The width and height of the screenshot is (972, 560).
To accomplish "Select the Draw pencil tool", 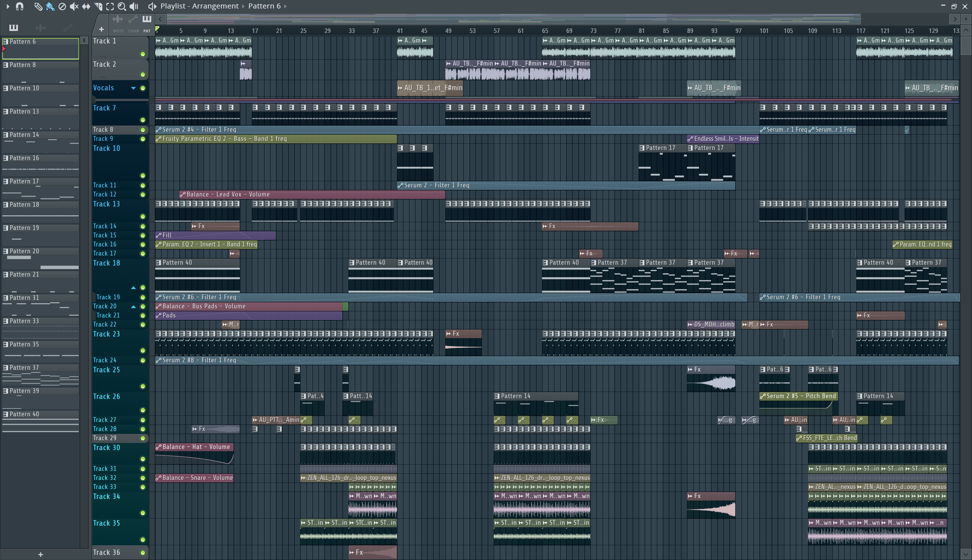I will (x=38, y=6).
